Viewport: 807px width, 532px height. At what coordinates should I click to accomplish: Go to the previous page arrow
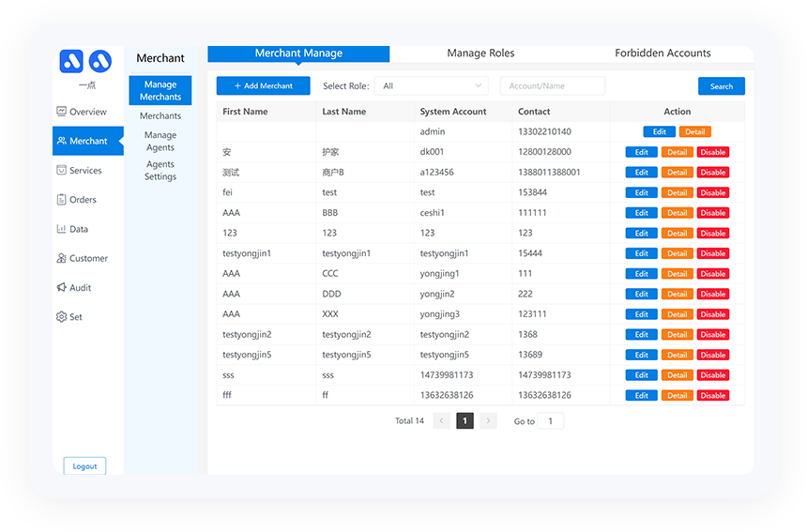442,421
